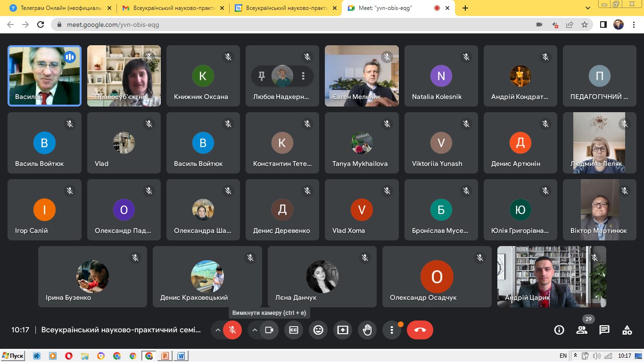Open the chat panel icon
Image resolution: width=644 pixels, height=362 pixels.
point(604,330)
